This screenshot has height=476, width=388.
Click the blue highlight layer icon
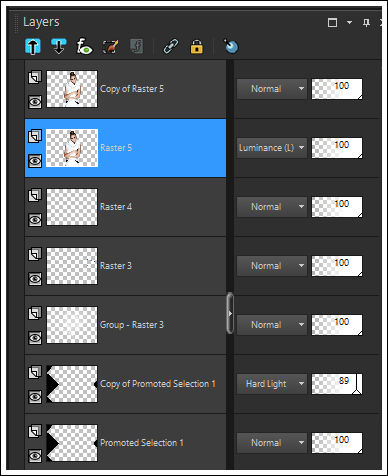pos(231,46)
